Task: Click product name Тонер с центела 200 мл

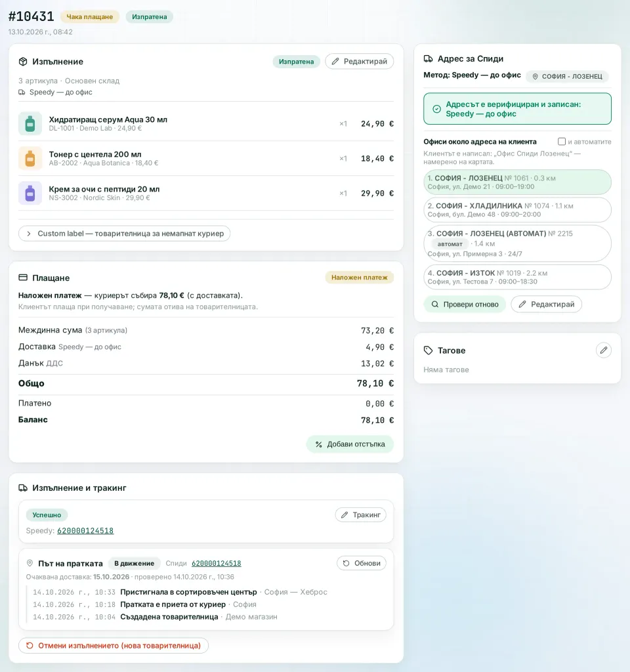Action: pyautogui.click(x=95, y=154)
